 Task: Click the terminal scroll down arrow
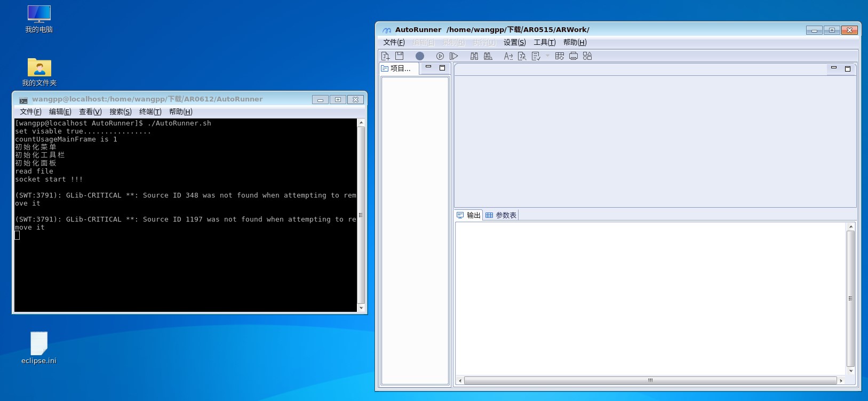tap(361, 308)
